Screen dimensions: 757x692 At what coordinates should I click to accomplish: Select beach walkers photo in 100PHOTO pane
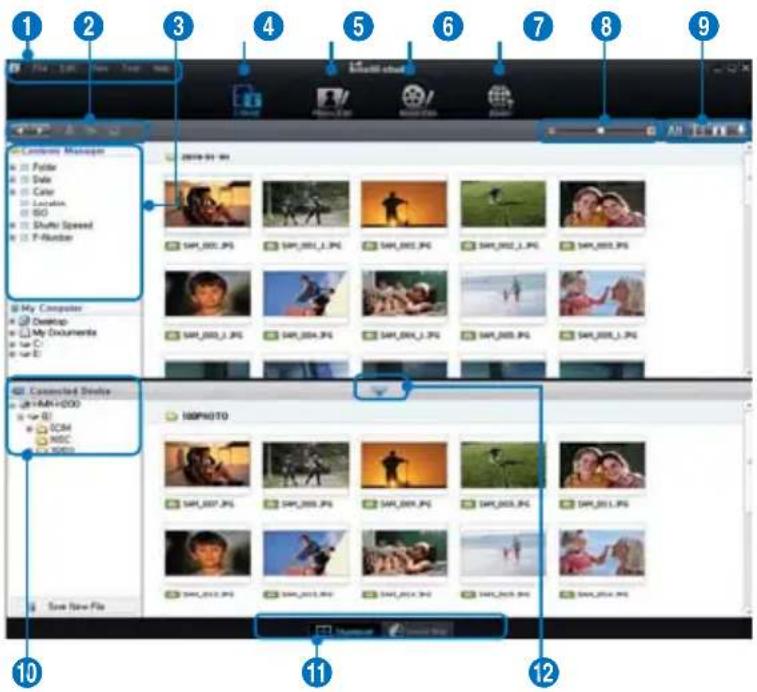pos(503,553)
